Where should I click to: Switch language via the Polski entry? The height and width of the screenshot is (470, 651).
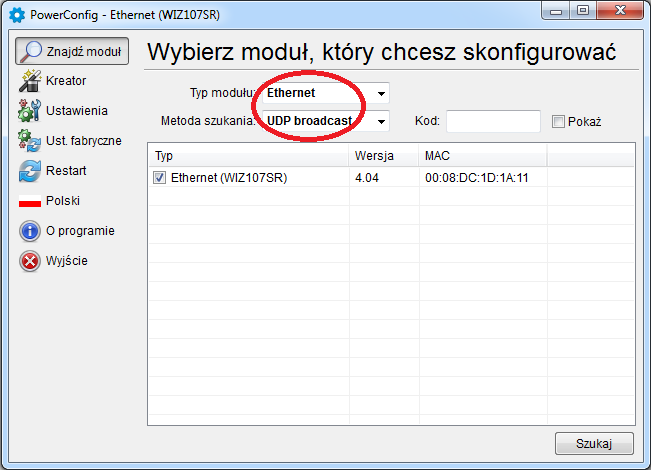tap(63, 201)
